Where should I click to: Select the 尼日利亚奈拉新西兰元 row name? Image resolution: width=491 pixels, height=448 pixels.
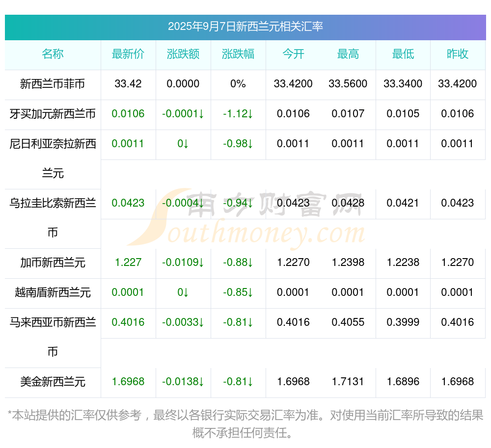(x=53, y=158)
